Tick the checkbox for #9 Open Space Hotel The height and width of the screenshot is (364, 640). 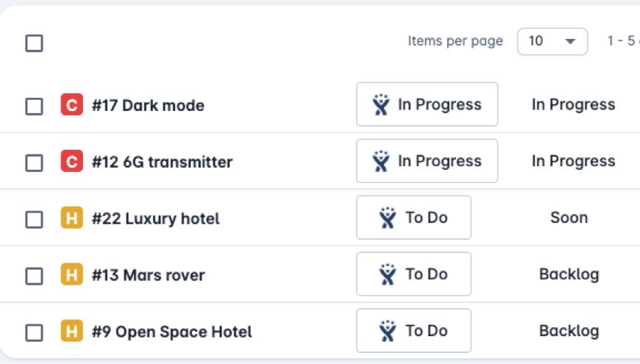pos(34,332)
